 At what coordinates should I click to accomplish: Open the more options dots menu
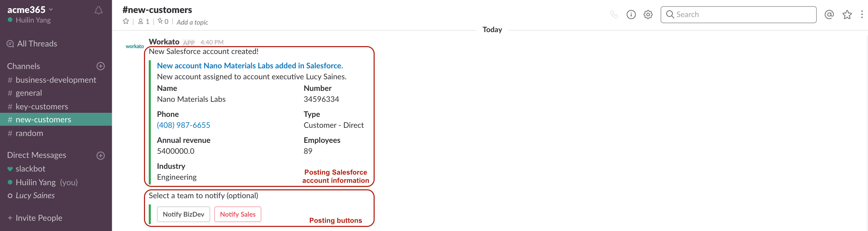tap(863, 14)
